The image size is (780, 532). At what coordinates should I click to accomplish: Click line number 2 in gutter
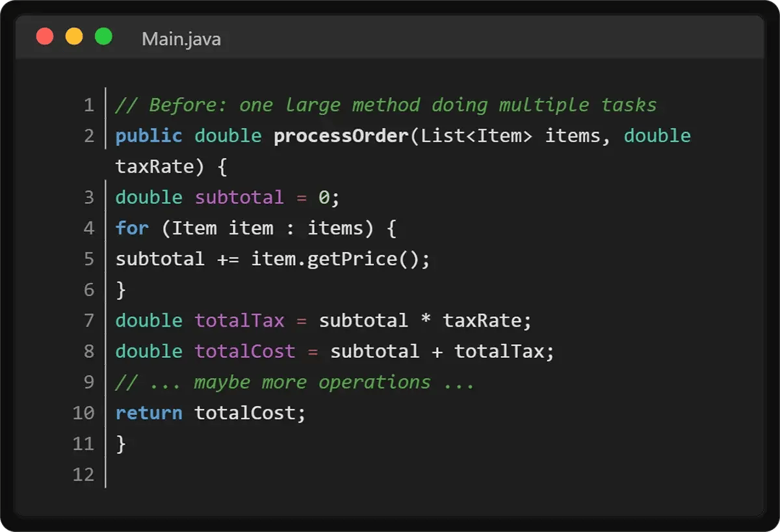89,136
